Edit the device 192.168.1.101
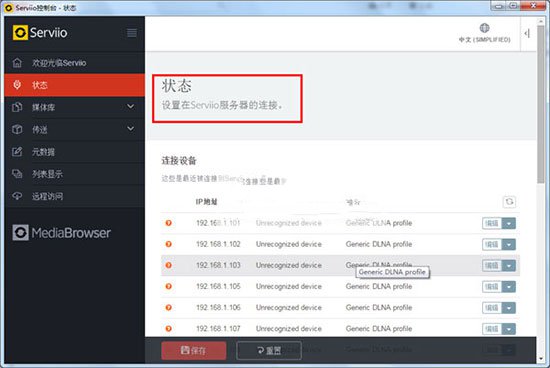The width and height of the screenshot is (550, 368). [492, 223]
